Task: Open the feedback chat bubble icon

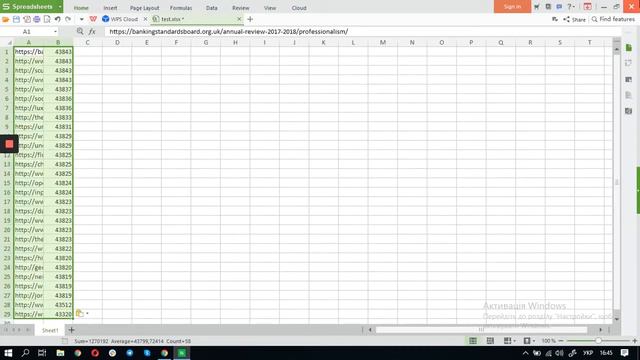Action: tap(559, 7)
